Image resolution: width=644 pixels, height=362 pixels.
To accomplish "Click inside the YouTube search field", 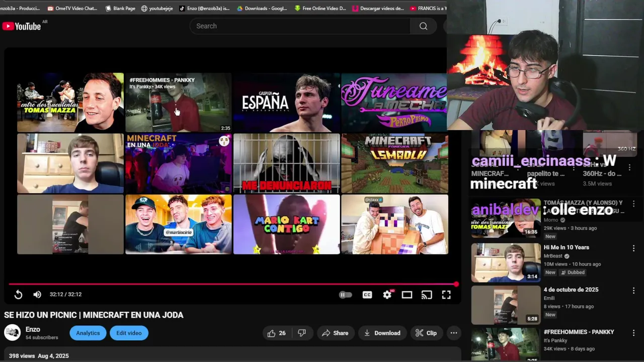I will tap(300, 26).
